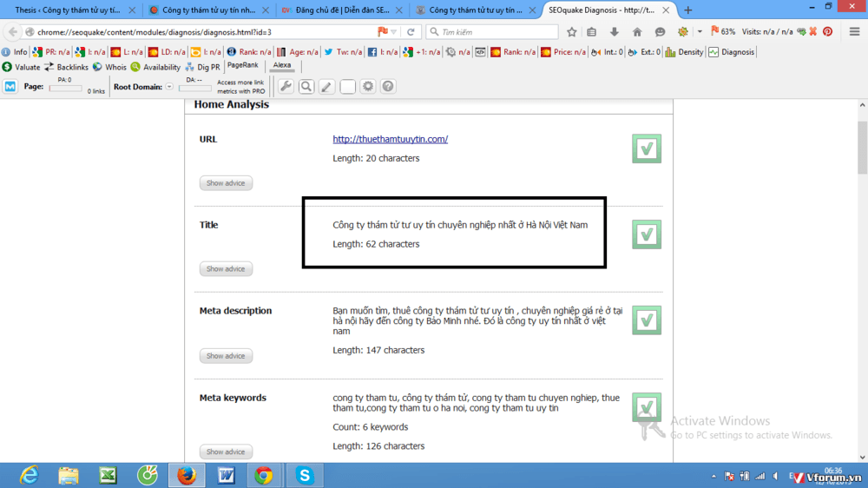Image resolution: width=868 pixels, height=488 pixels.
Task: Switch to fourth Công ty thám tử tab
Action: coord(475,10)
